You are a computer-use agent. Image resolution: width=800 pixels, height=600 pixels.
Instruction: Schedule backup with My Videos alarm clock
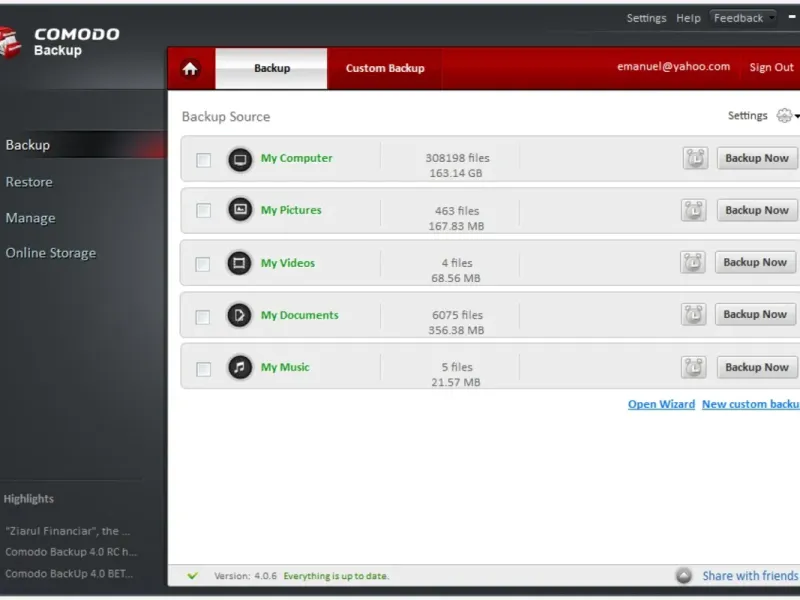coord(693,262)
